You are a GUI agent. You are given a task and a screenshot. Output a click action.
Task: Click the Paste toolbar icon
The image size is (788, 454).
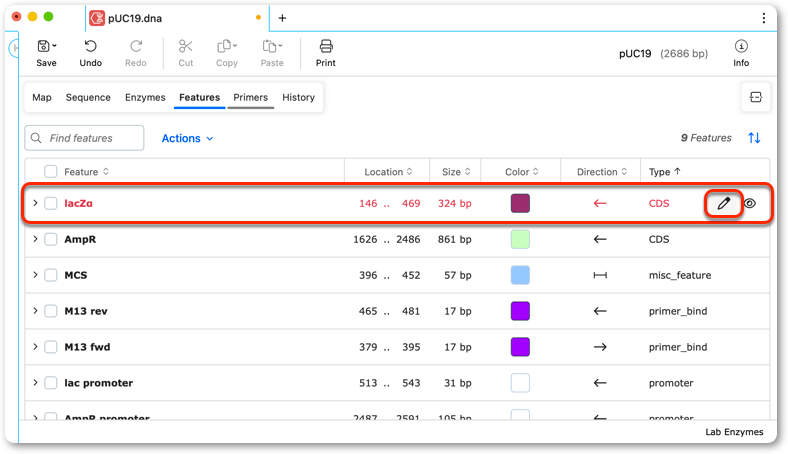(x=269, y=46)
